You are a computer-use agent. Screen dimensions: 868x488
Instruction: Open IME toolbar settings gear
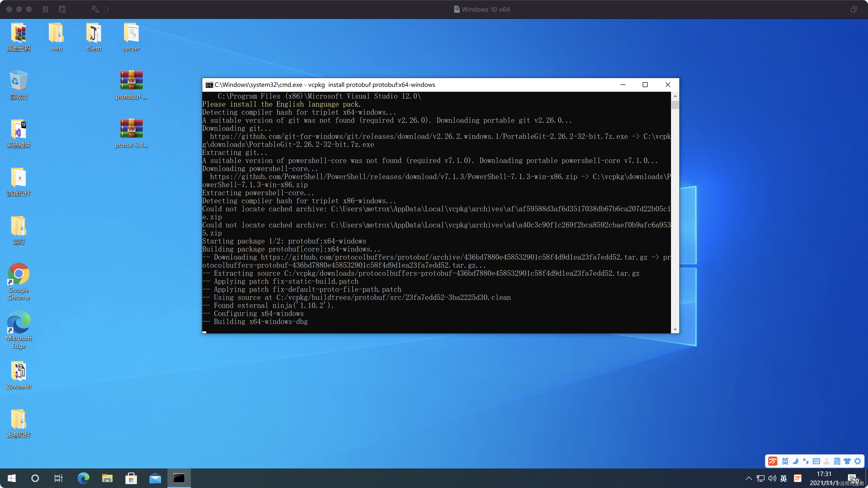pyautogui.click(x=858, y=461)
